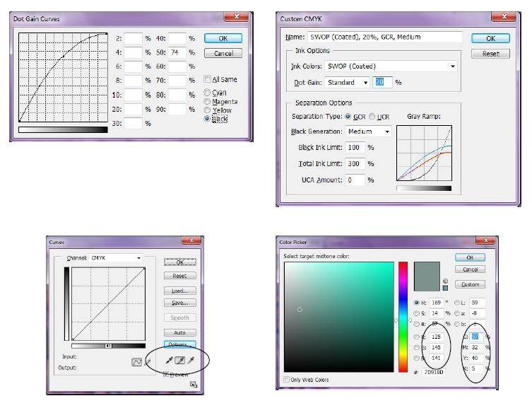Click OK in Custom CMYK dialog
Viewport: 532px width, 408px height.
pos(490,38)
